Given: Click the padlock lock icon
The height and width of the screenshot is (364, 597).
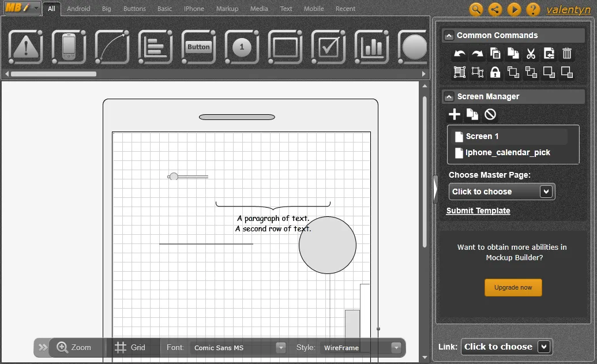Looking at the screenshot, I should (x=495, y=72).
